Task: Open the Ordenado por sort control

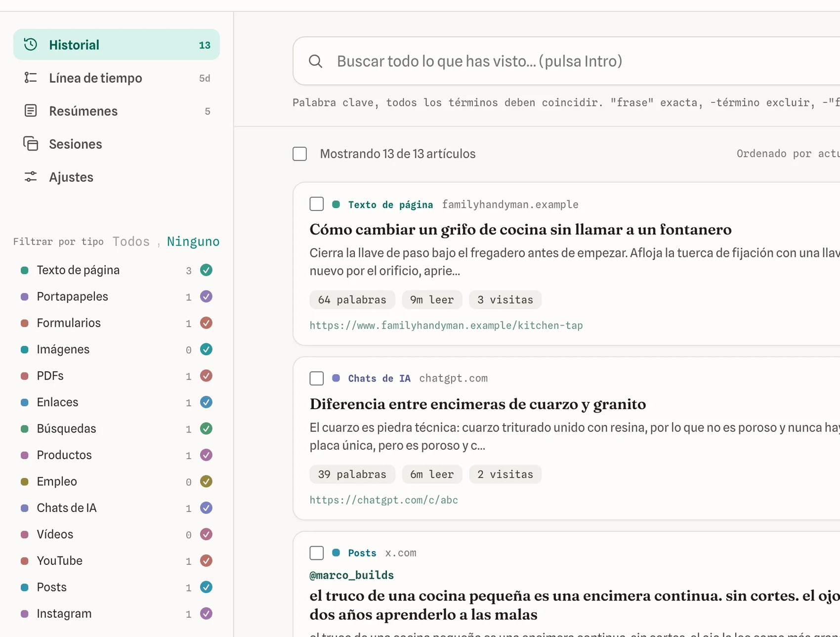Action: click(x=788, y=154)
